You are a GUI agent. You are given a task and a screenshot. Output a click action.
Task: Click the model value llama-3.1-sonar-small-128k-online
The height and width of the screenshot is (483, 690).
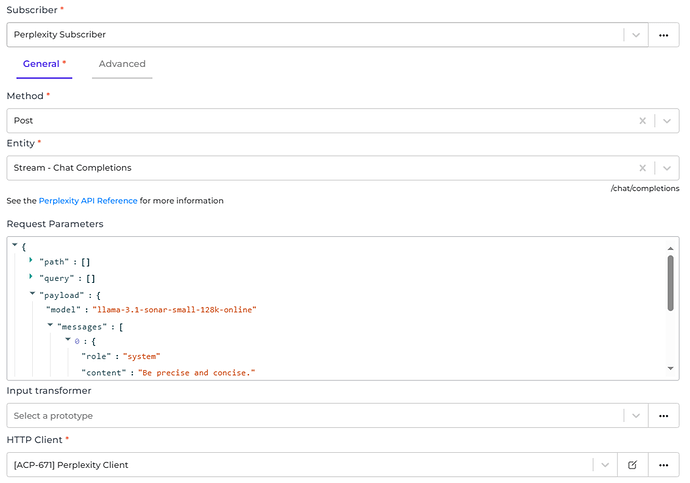pyautogui.click(x=174, y=310)
